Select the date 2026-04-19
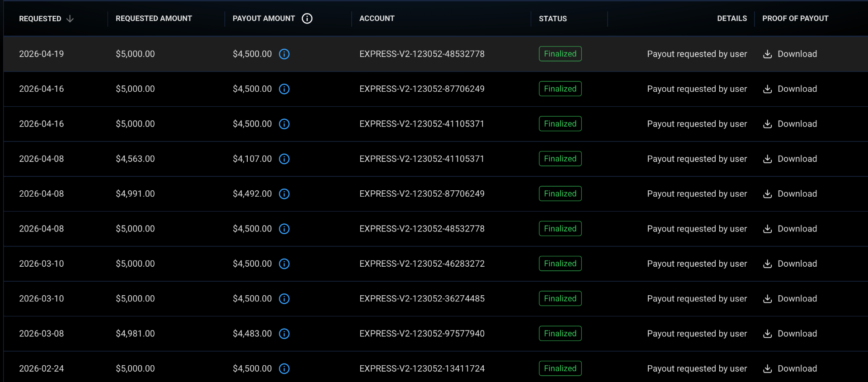This screenshot has width=868, height=382. point(41,54)
